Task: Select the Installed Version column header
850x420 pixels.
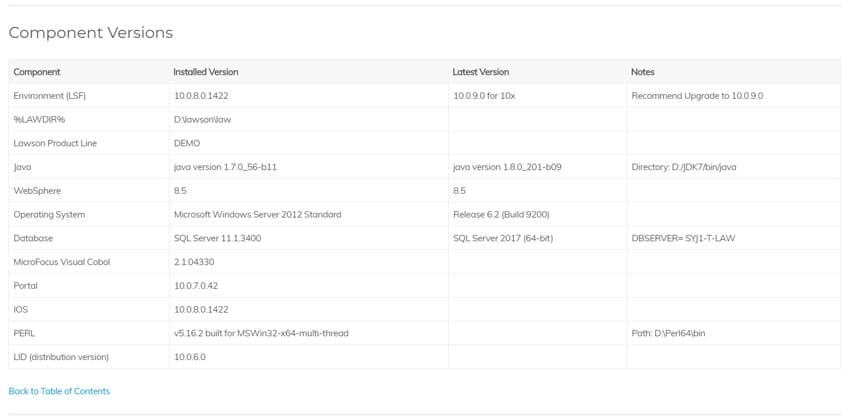Action: point(206,72)
